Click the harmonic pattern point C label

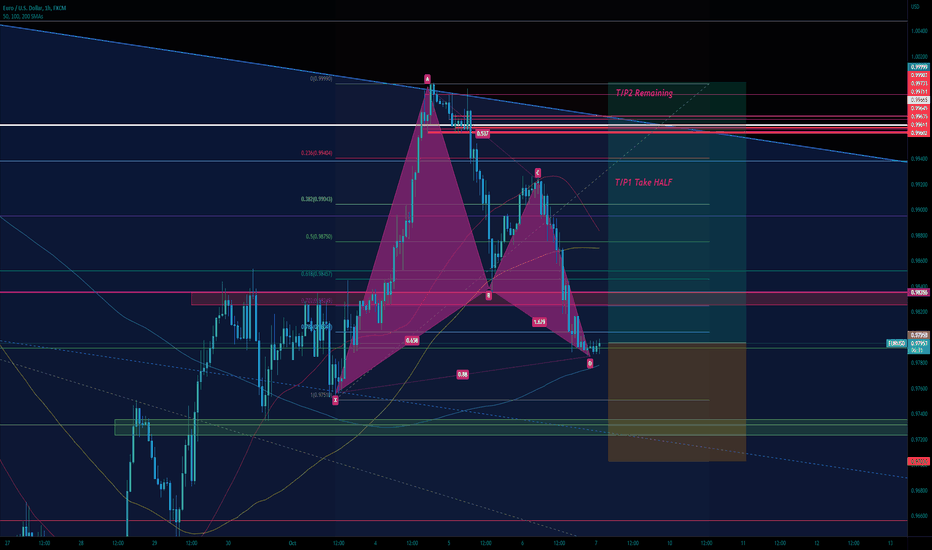(x=537, y=172)
